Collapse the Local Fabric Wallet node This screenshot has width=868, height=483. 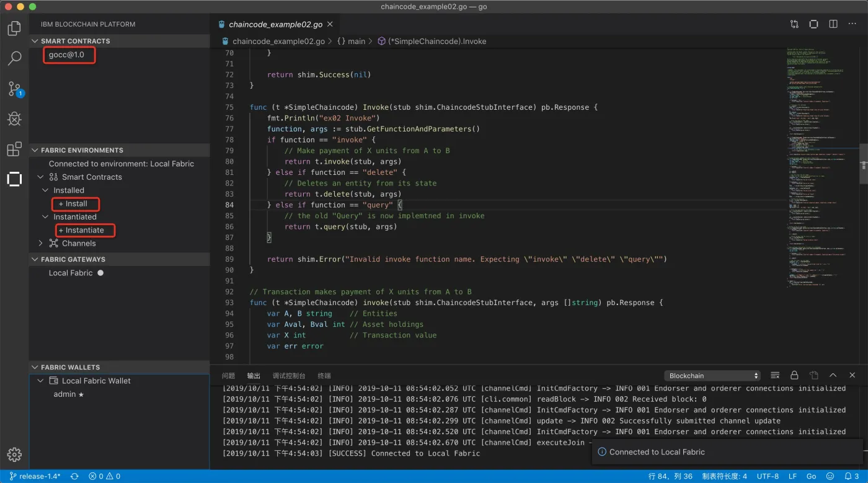(x=41, y=381)
